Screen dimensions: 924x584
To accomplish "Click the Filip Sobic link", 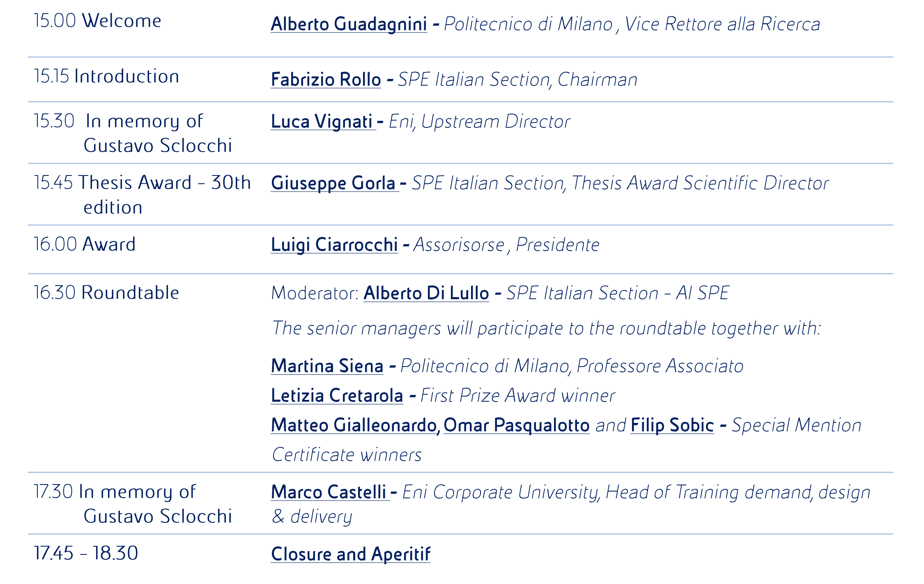I will 672,425.
